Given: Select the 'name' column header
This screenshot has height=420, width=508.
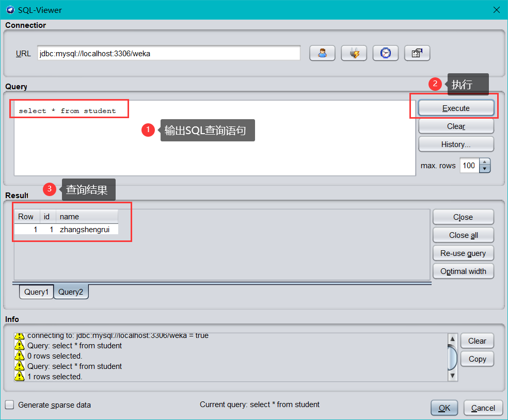Looking at the screenshot, I should click(87, 216).
